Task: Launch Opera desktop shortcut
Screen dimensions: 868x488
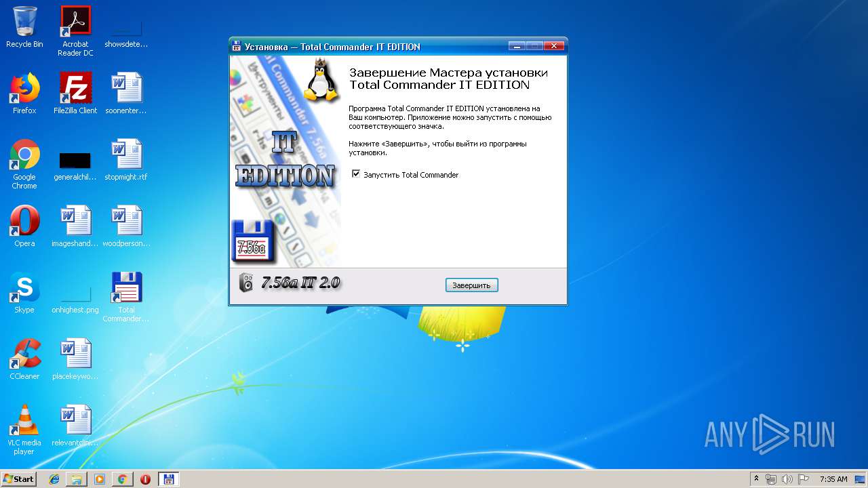Action: point(24,226)
